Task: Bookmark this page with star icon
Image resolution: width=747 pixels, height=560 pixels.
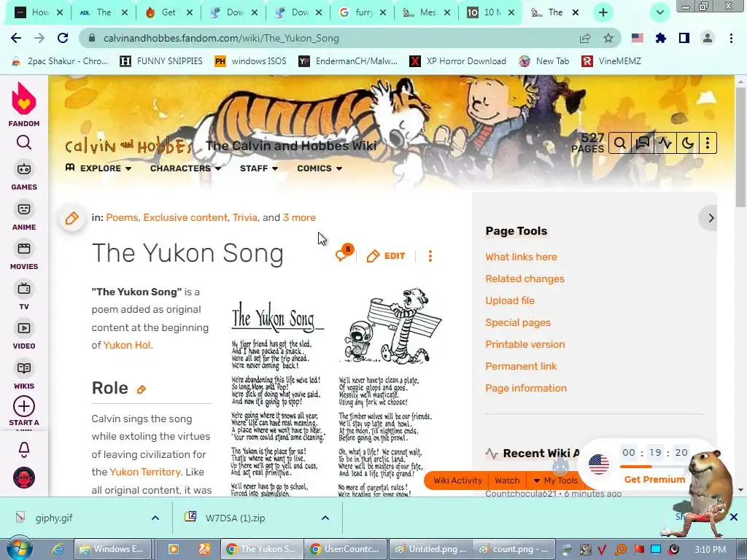Action: click(x=608, y=38)
